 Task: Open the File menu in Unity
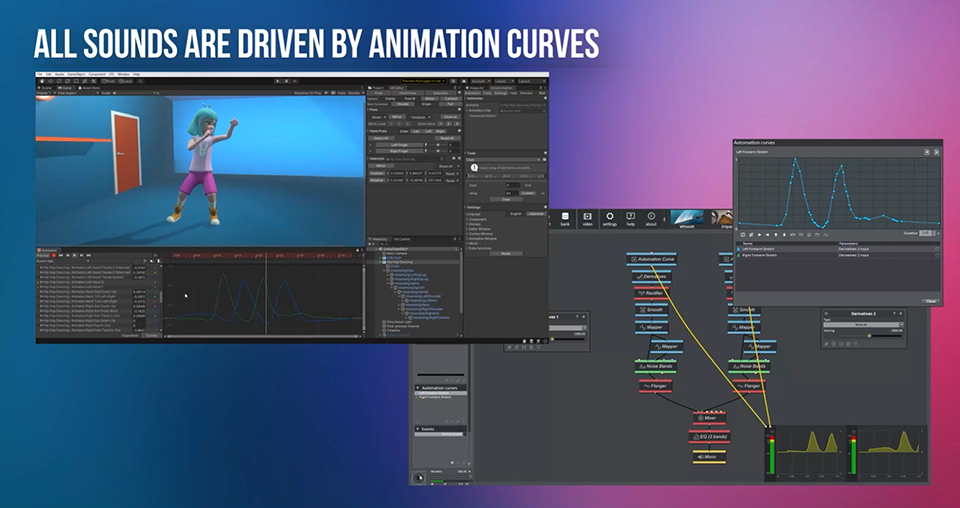[40, 74]
